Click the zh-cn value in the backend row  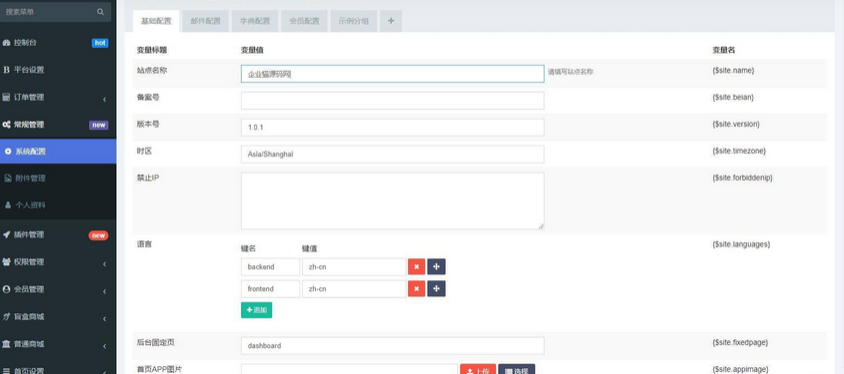coord(354,267)
